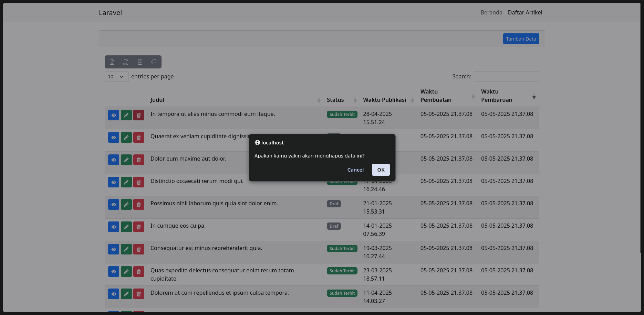Image resolution: width=644 pixels, height=315 pixels.
Task: View article 'Distinctio occaecati rerum modi qui'
Action: pos(114,182)
